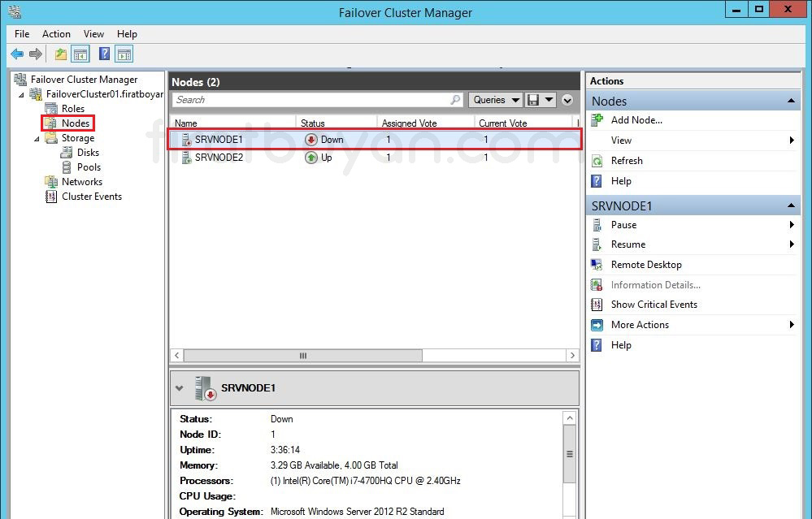
Task: Collapse the SRVNODE1 actions section
Action: click(792, 206)
